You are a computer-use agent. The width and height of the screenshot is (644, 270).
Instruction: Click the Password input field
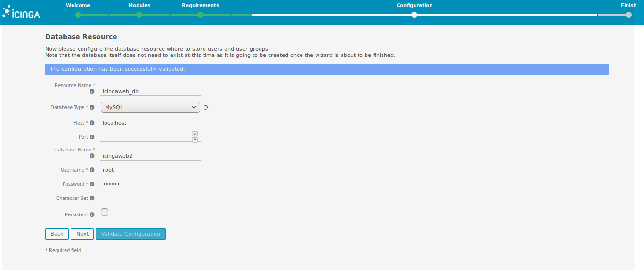point(150,184)
